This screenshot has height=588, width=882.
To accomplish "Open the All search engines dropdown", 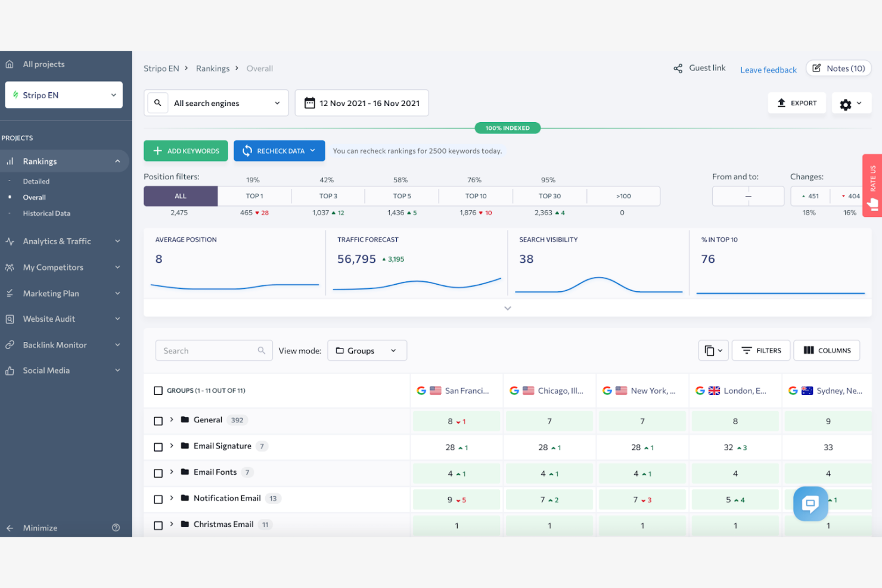I will (x=216, y=102).
